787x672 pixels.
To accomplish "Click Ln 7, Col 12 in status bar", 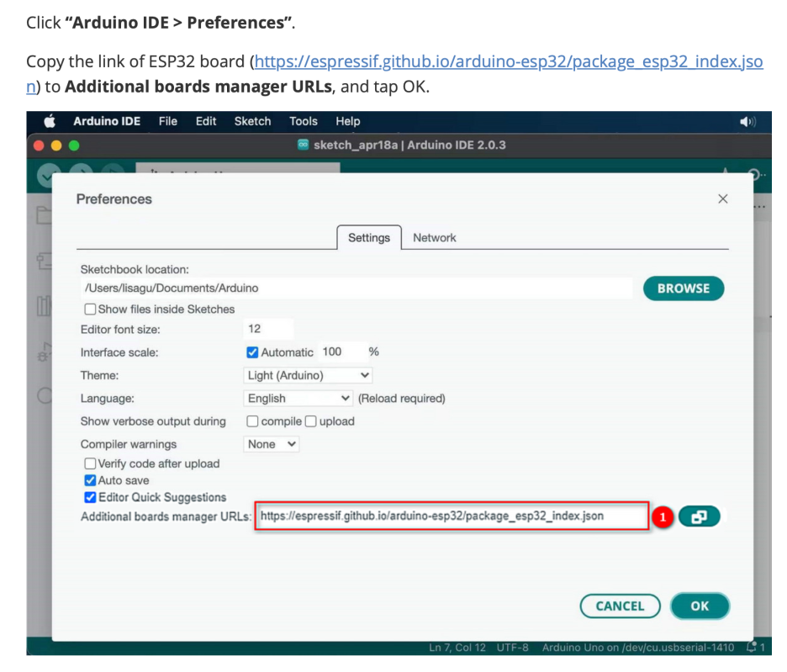I will click(457, 648).
